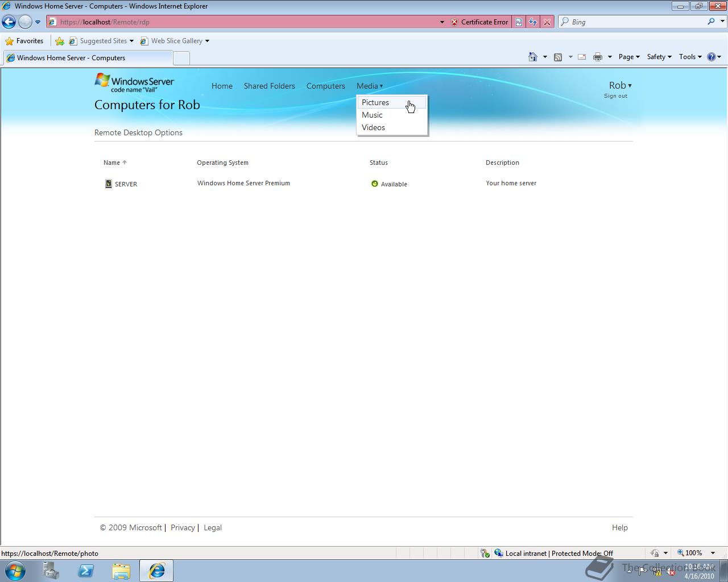This screenshot has width=728, height=582.
Task: Click the Home page toolbar icon
Action: [x=533, y=57]
